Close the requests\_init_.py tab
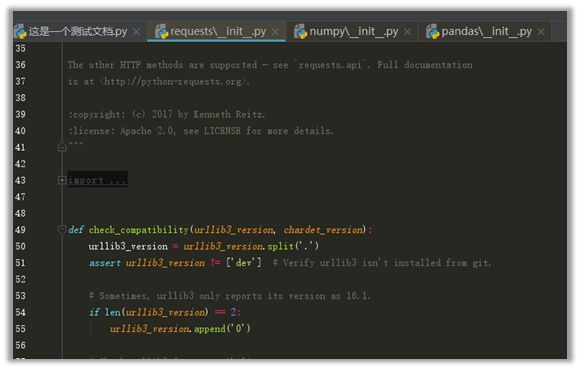This screenshot has height=370, width=580. pyautogui.click(x=275, y=32)
